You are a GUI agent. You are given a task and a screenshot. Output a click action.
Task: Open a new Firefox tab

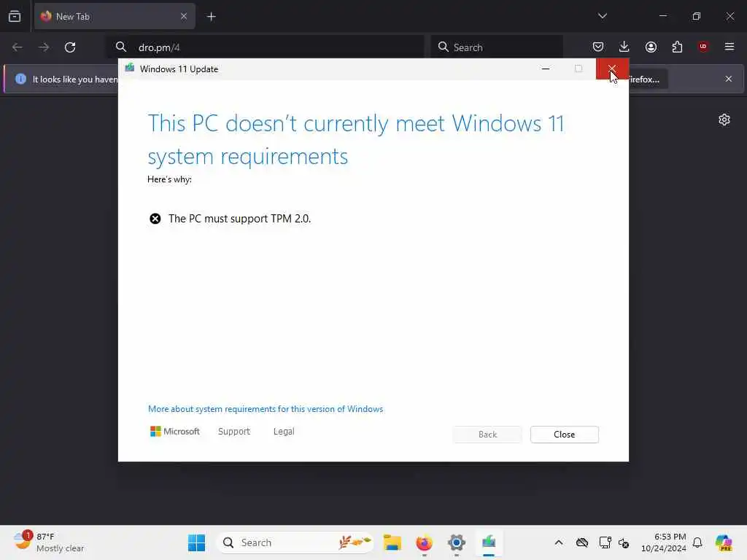click(x=212, y=17)
